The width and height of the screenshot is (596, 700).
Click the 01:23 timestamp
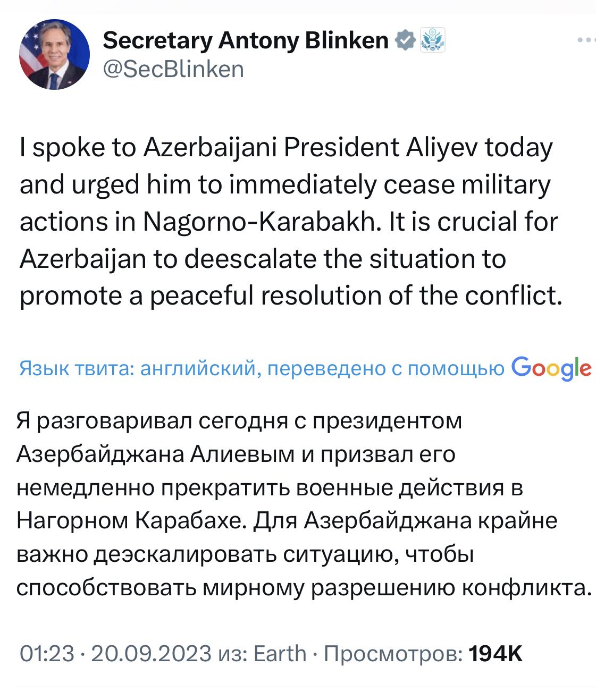pos(47,653)
